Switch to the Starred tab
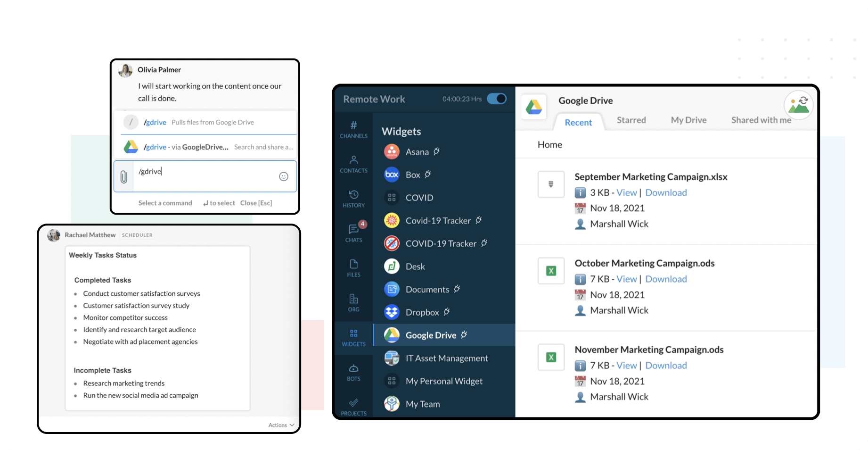The width and height of the screenshot is (868, 450). [x=631, y=120]
